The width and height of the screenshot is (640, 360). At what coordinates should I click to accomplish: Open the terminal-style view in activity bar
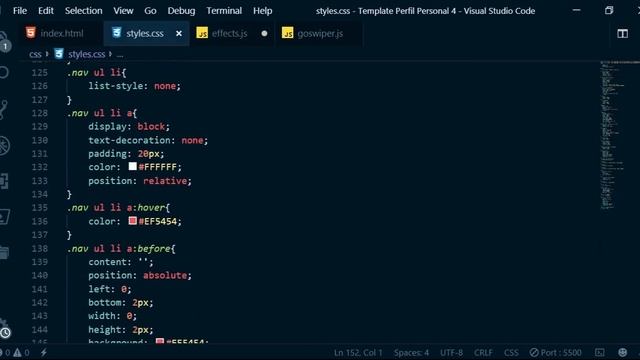(4, 217)
